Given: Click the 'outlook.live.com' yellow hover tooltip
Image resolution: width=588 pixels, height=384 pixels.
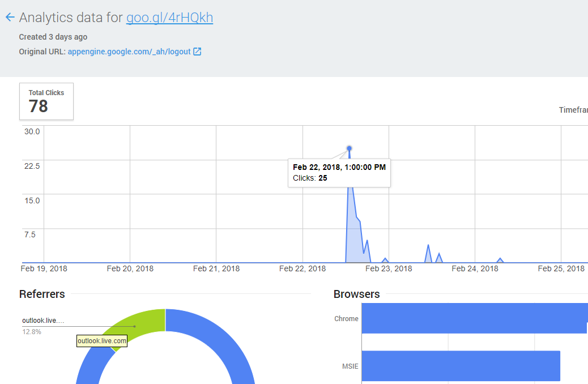Looking at the screenshot, I should coord(102,341).
